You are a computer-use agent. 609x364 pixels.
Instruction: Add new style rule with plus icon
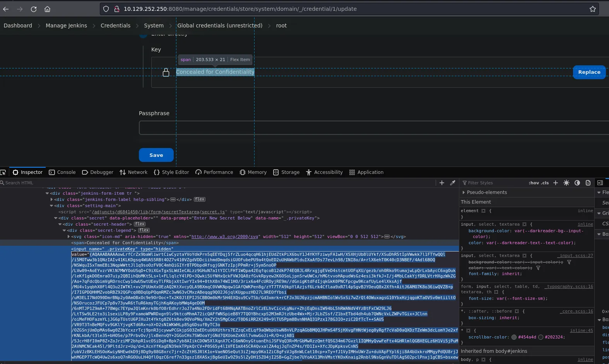tap(556, 183)
